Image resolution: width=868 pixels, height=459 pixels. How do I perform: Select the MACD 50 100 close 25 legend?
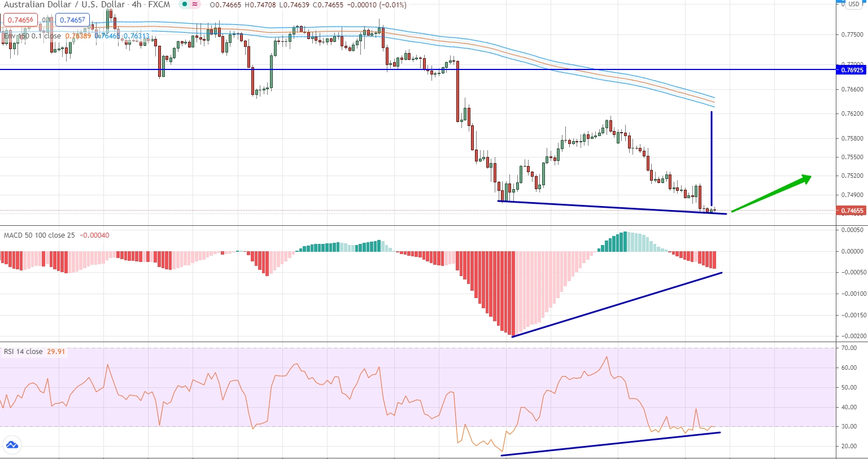point(40,235)
